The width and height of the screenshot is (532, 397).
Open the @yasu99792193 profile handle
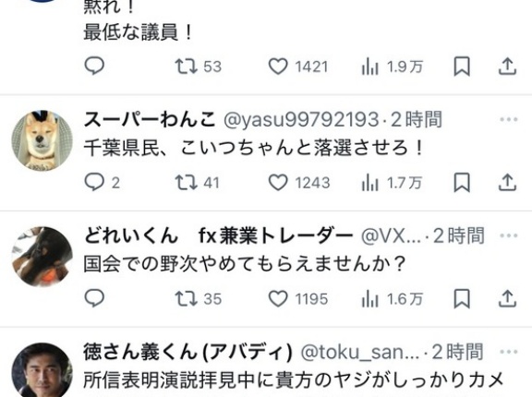click(x=301, y=119)
